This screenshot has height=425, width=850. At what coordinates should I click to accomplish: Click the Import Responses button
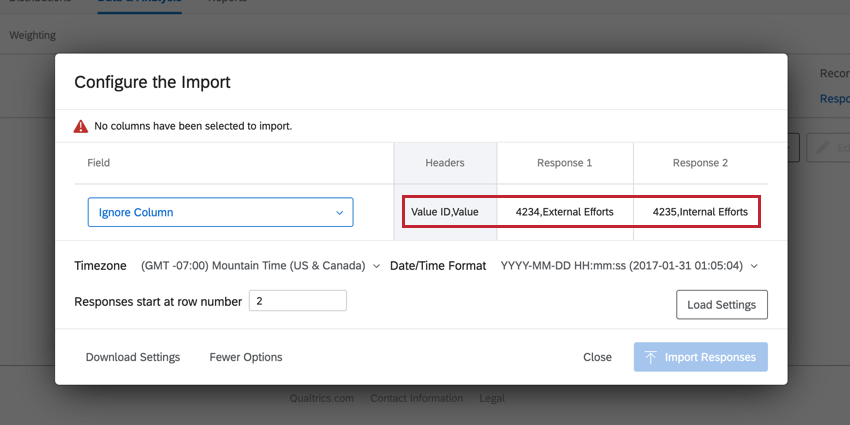(700, 357)
